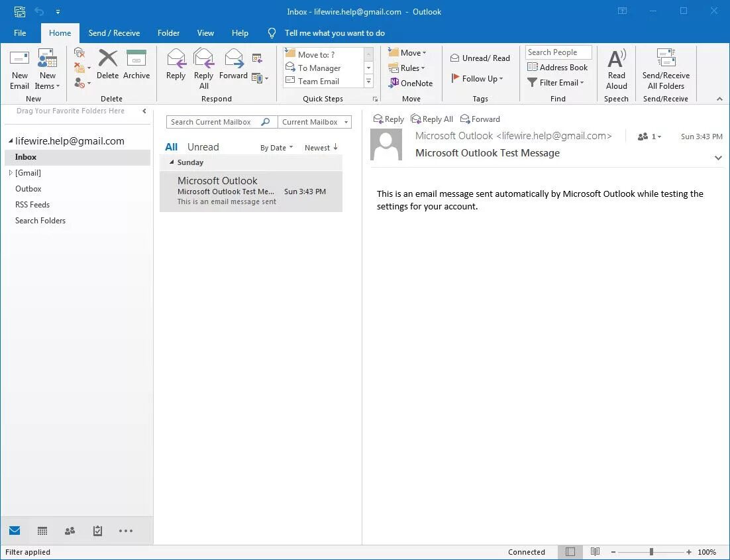This screenshot has height=560, width=730.
Task: Click the Ignore conversation icon
Action: (79, 52)
